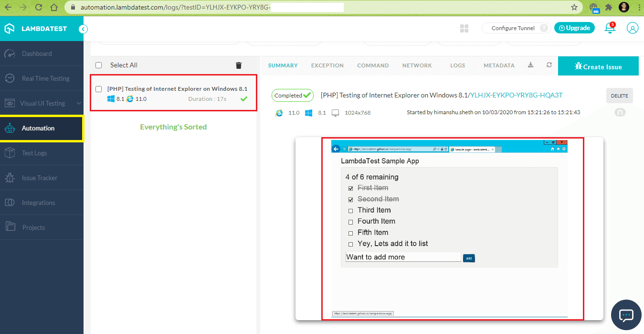The image size is (644, 334).
Task: Open Issue Tracker section
Action: coord(42,178)
